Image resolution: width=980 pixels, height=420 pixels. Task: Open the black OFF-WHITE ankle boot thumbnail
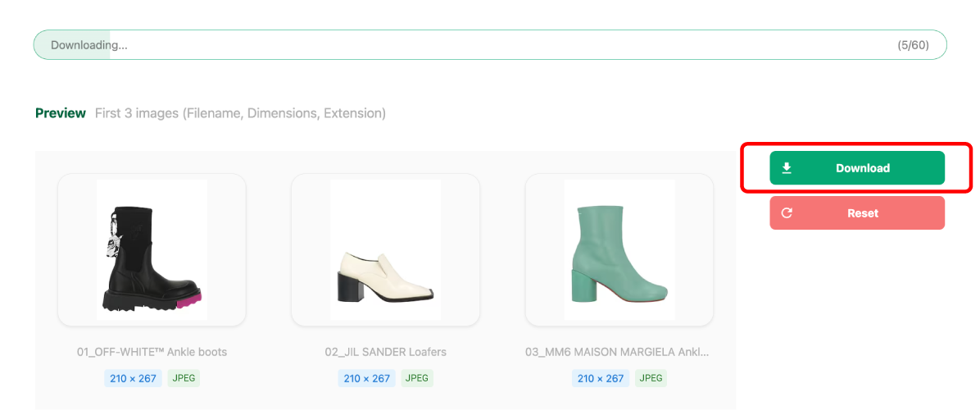pyautogui.click(x=152, y=249)
